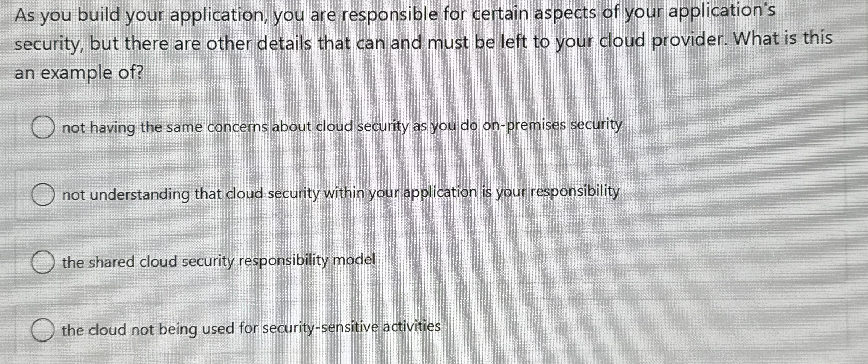Select the radio button for 'the shared cloud security responsibility model'

(x=43, y=262)
